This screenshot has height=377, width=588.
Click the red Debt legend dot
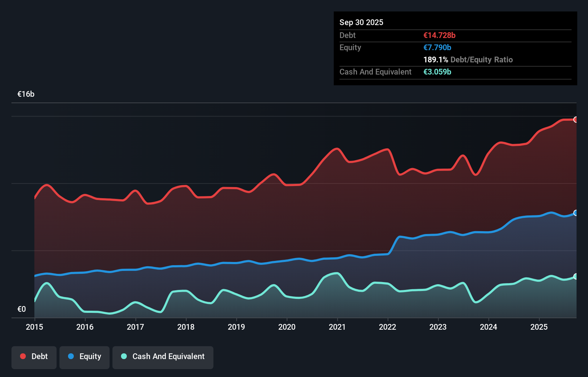pos(23,356)
